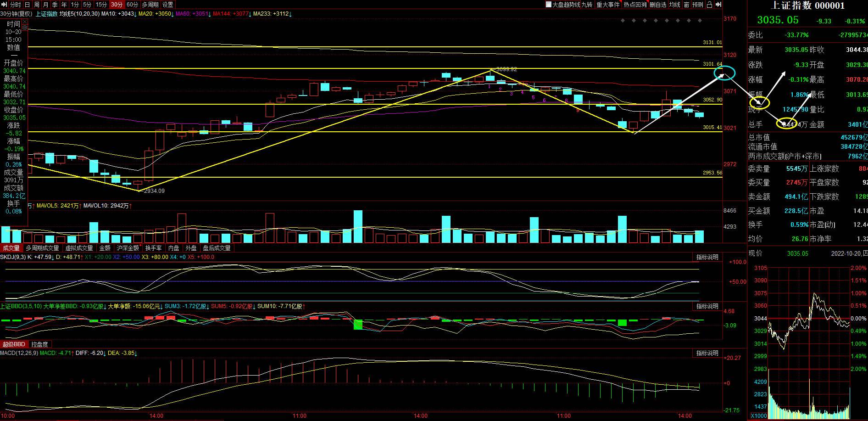Open the 多周期 multi-period view
Screen dimensions: 868x421
(150, 5)
